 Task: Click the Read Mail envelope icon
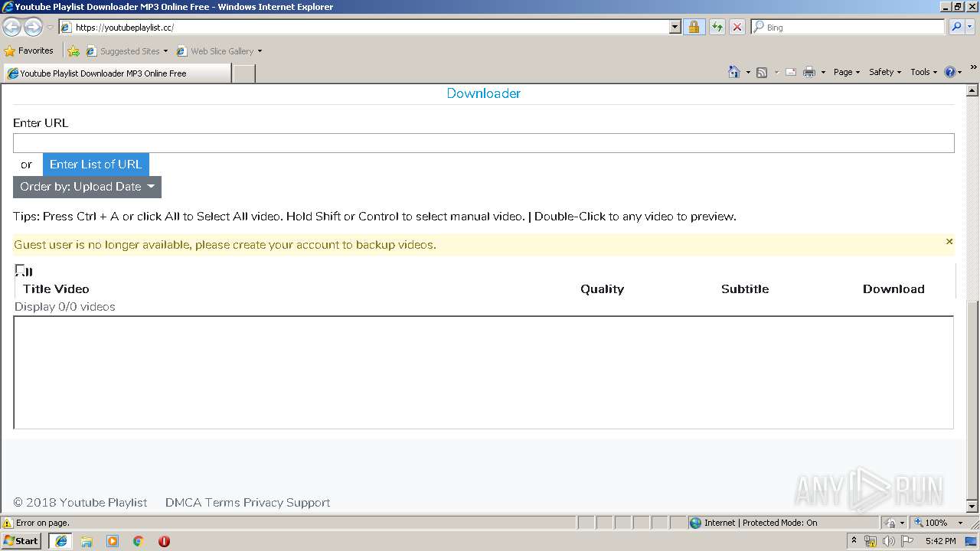point(791,72)
